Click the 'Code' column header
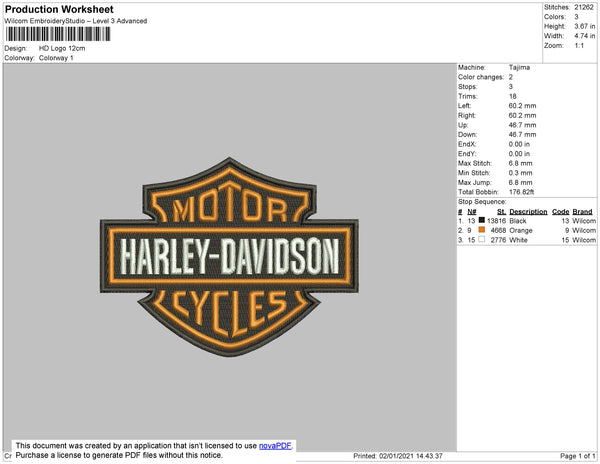Viewport: 600px width, 464px height. tap(561, 212)
